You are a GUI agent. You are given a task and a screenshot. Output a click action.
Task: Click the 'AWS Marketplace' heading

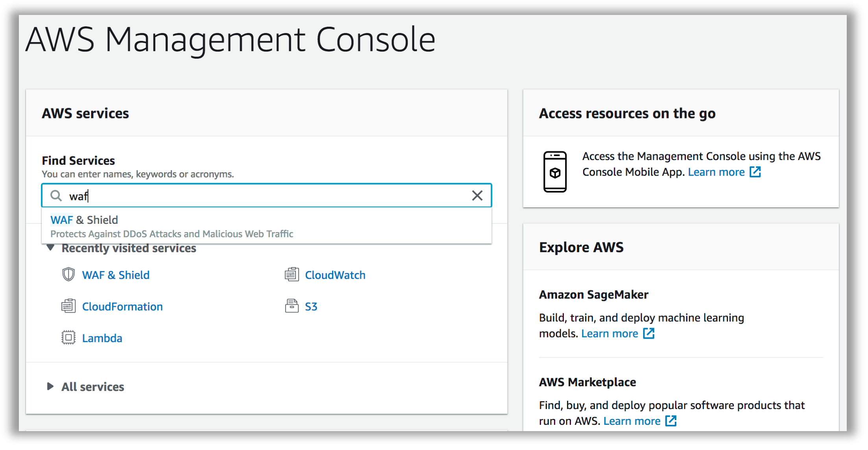(587, 382)
